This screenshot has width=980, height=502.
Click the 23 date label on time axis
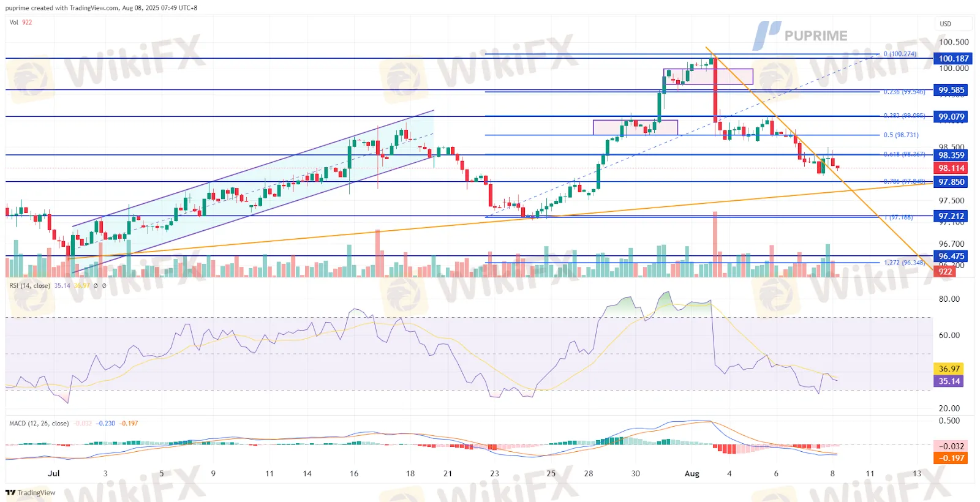[x=494, y=473]
